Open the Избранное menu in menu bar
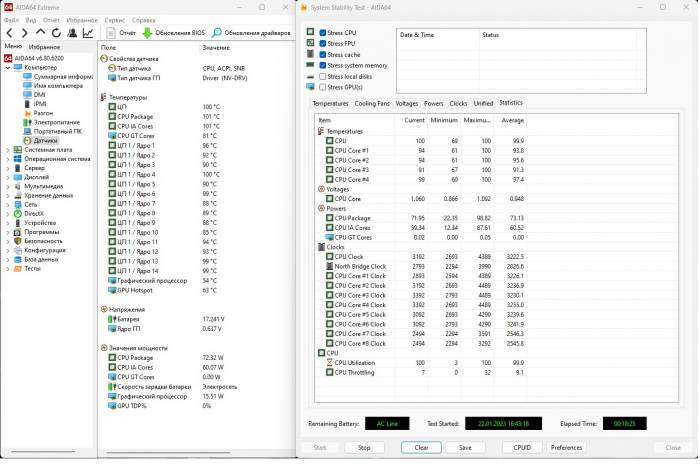 click(x=82, y=20)
